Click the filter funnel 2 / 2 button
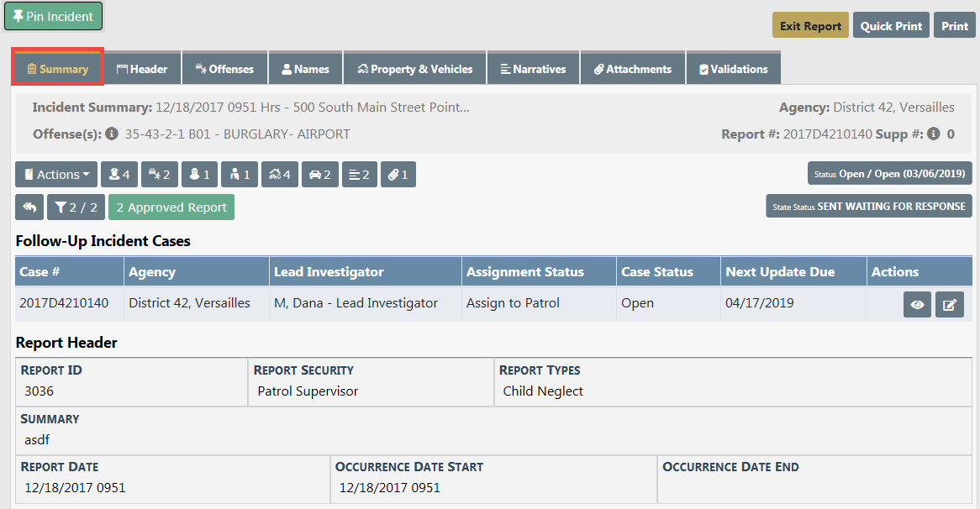Image resolution: width=980 pixels, height=509 pixels. [76, 207]
